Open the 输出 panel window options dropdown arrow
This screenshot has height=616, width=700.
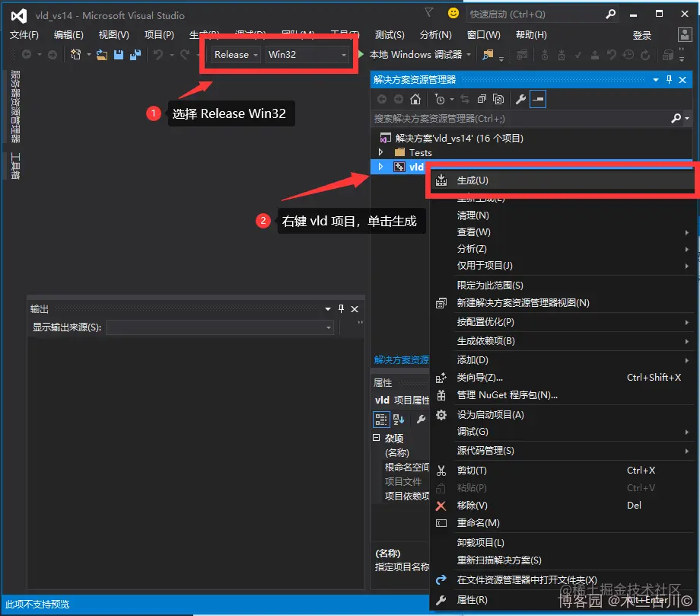(x=328, y=308)
